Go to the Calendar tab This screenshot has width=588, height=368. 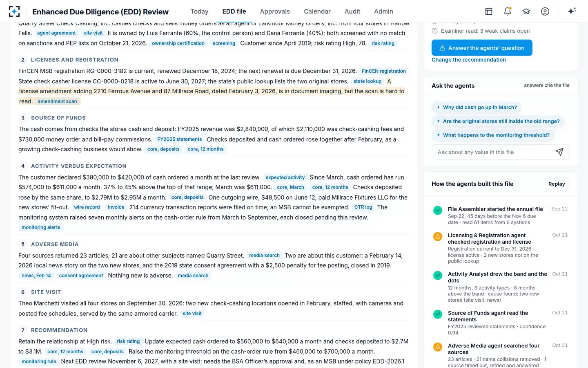point(317,11)
